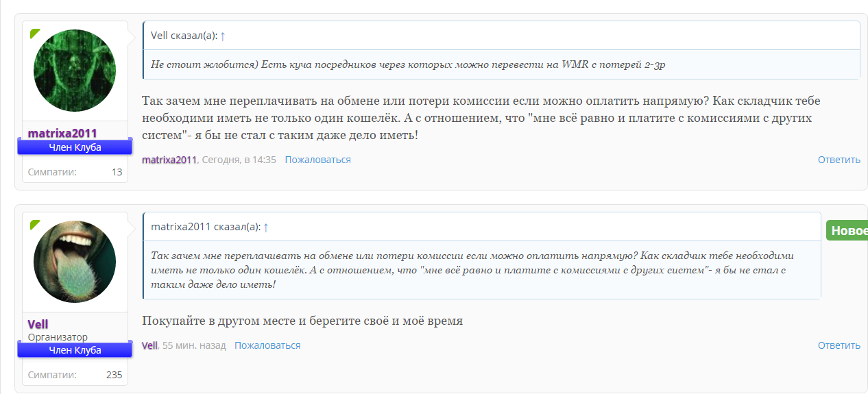Open the '55 мин. назад' post permalink
This screenshot has width=868, height=394.
pyautogui.click(x=194, y=345)
